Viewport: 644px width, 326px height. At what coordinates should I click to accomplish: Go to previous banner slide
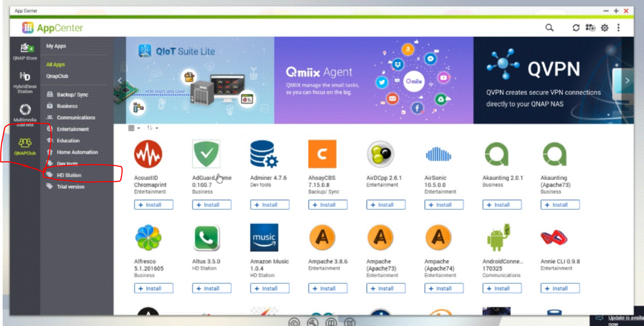coord(119,80)
